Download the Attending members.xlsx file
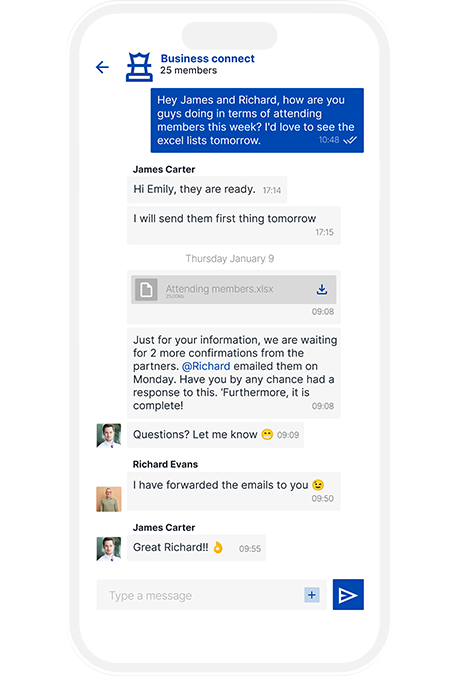 pyautogui.click(x=322, y=289)
